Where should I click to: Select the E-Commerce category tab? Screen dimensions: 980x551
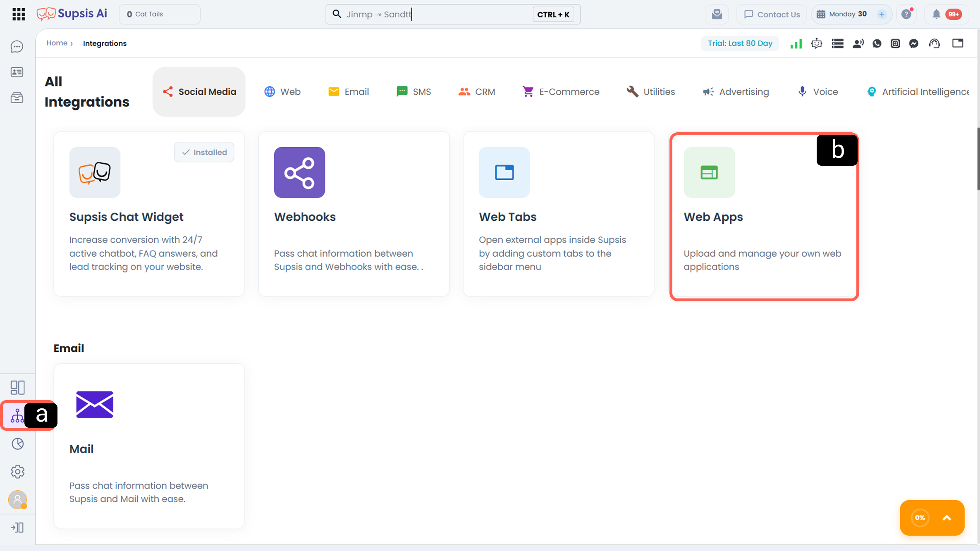click(x=561, y=92)
